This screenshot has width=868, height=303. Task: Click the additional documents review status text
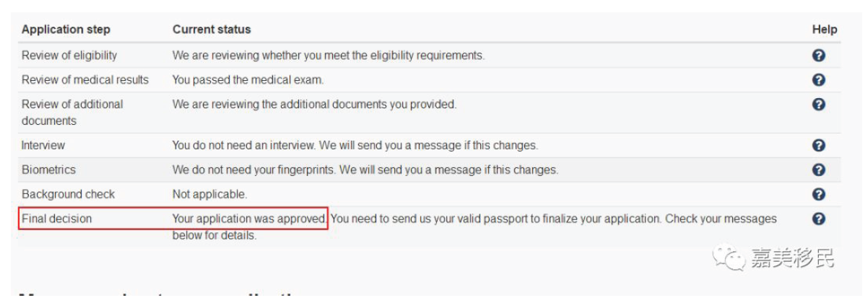click(x=314, y=105)
